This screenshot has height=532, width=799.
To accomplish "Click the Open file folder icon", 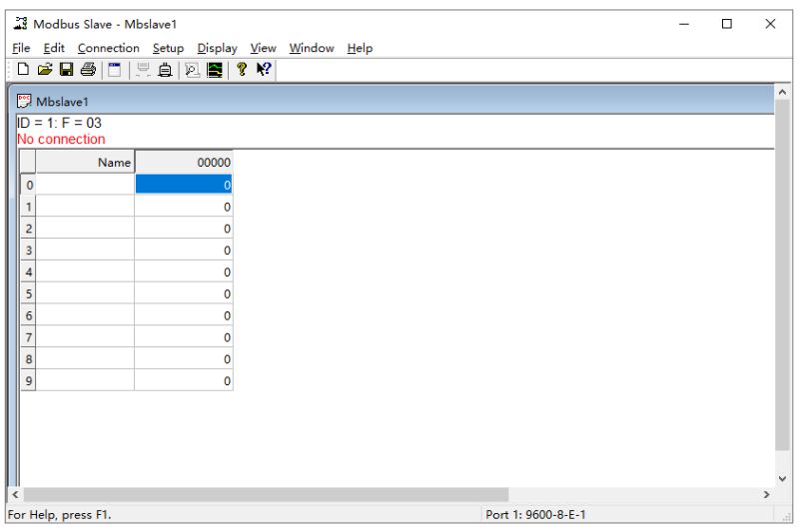I will (x=45, y=69).
